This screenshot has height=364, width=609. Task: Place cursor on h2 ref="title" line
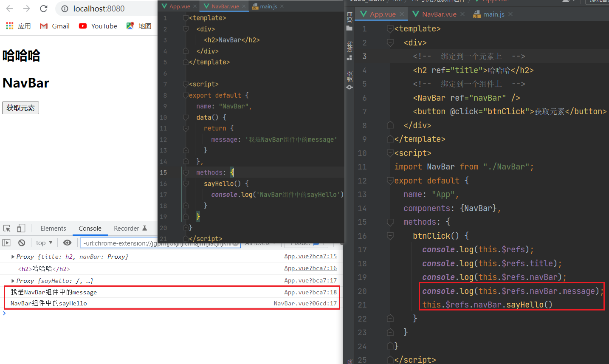(x=473, y=70)
